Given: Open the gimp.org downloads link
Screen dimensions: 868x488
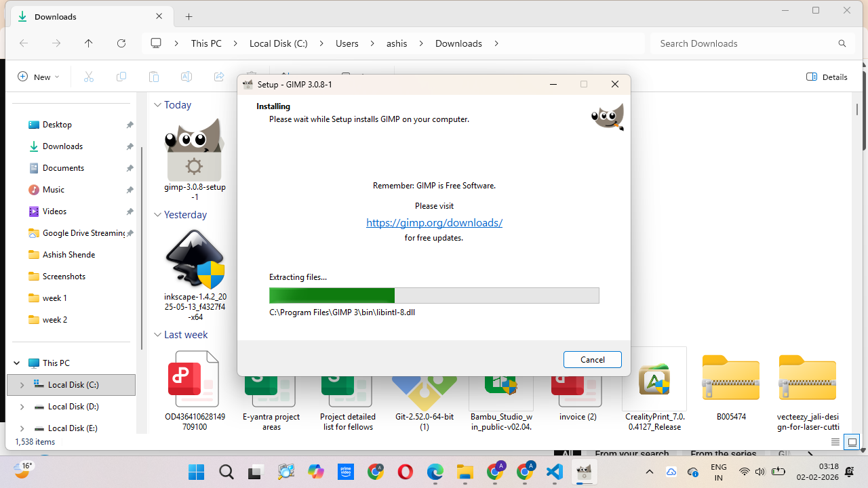Looking at the screenshot, I should coord(434,222).
